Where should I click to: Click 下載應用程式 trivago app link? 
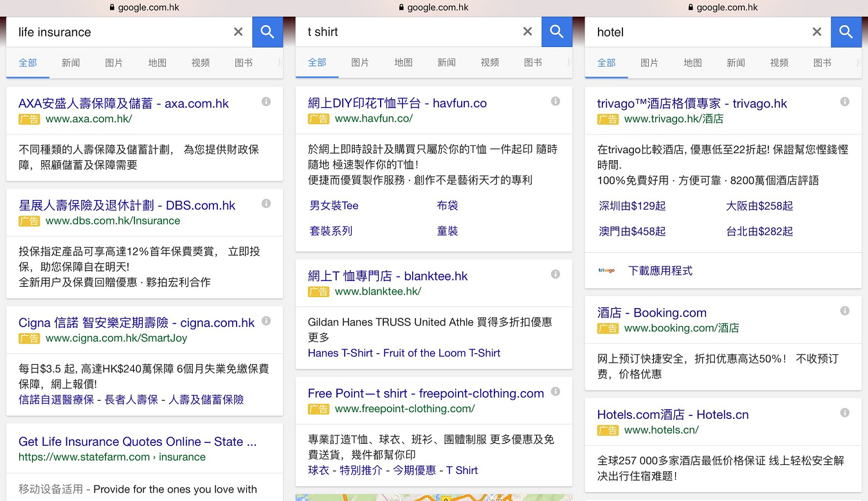pos(660,271)
